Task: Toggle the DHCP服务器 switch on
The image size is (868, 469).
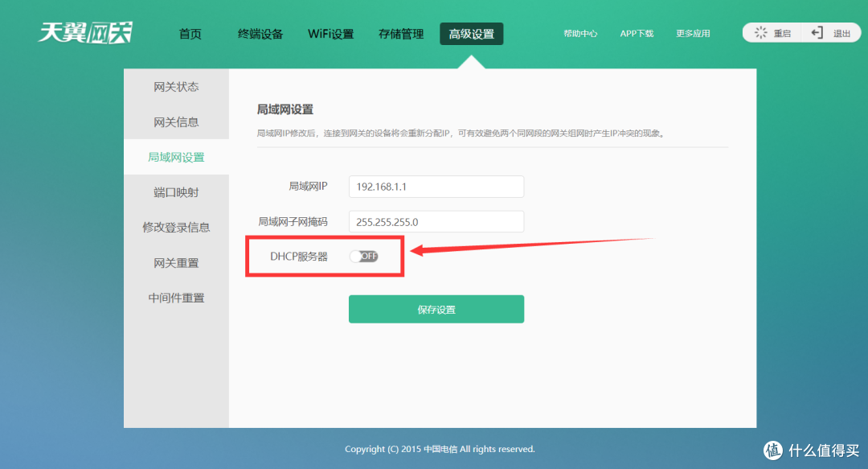Action: coord(365,256)
